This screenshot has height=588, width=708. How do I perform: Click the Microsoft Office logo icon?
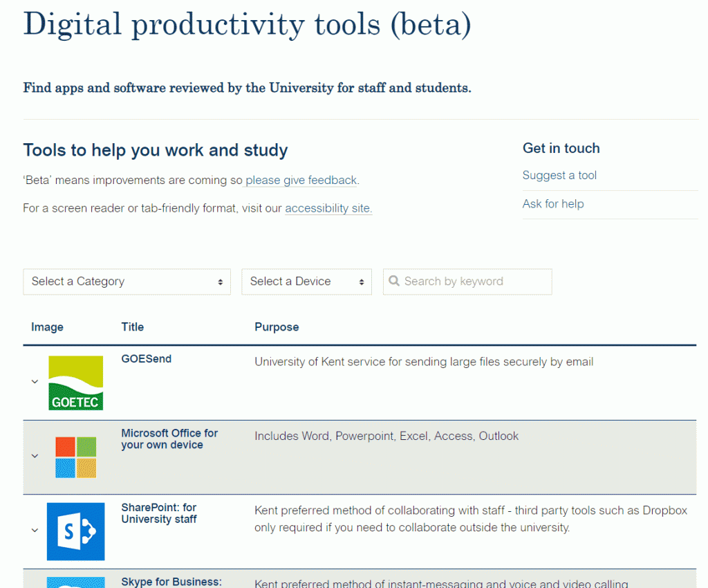click(x=75, y=457)
